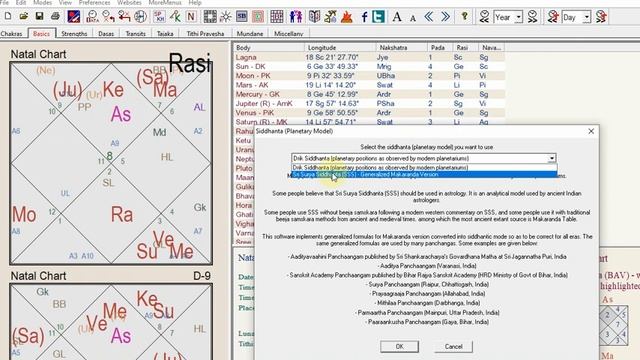Screen dimensions: 640x360
Task: Open the Websites menu
Action: click(x=129, y=2)
